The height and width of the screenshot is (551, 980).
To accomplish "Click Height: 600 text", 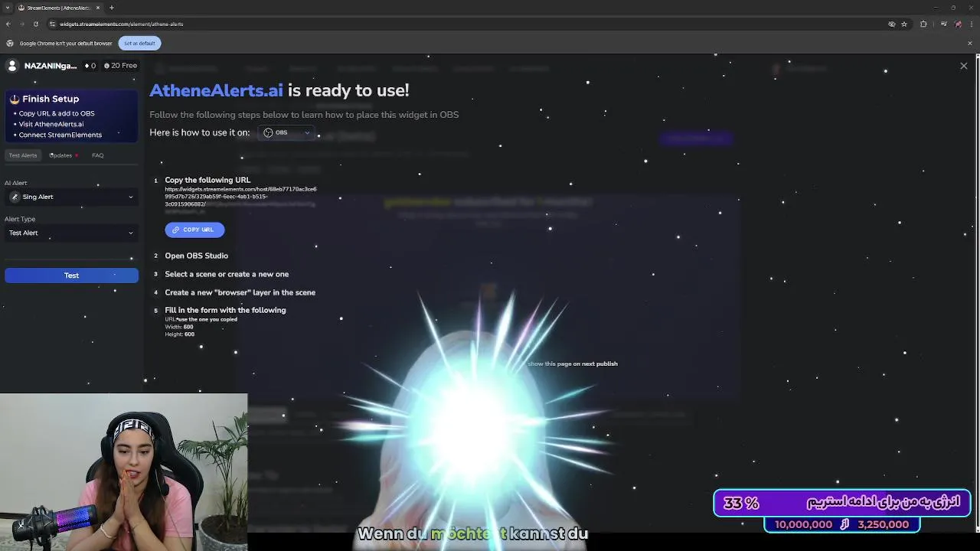I will click(x=180, y=334).
